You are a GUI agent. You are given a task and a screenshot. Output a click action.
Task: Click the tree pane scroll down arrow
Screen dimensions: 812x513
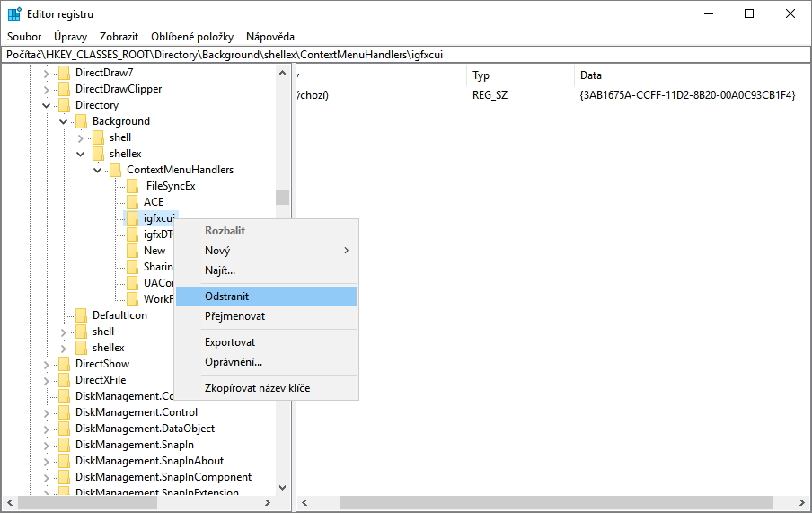pos(282,488)
